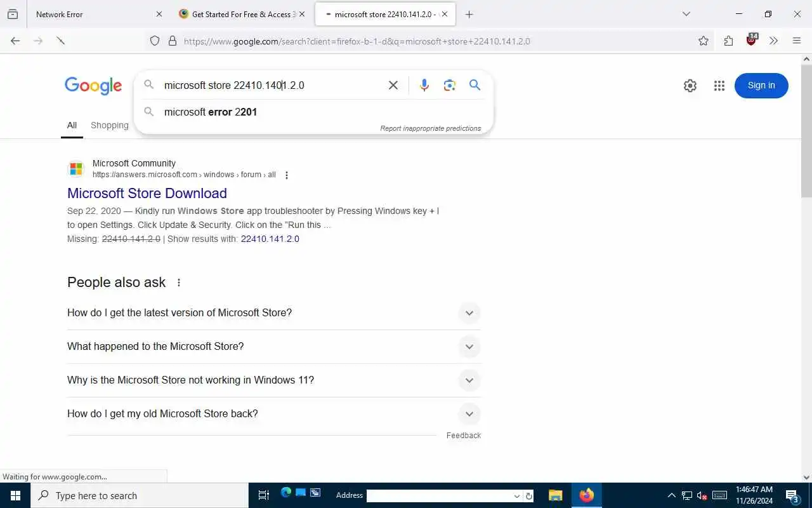The image size is (812, 508).
Task: Open the muted volume tray icon
Action: (702, 495)
